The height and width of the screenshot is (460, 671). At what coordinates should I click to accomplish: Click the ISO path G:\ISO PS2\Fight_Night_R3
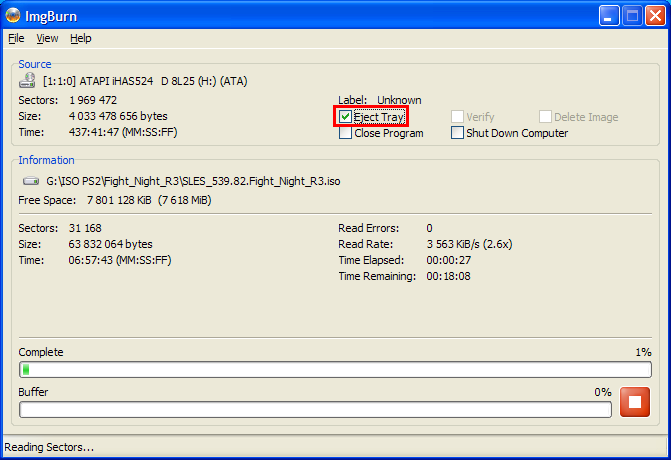tap(193, 181)
